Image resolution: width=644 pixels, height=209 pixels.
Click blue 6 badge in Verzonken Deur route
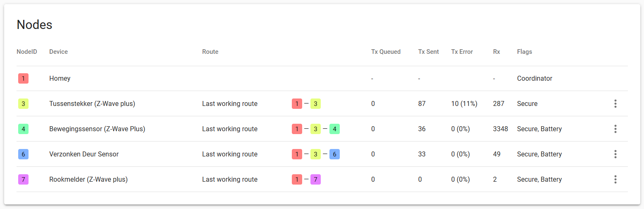pyautogui.click(x=334, y=154)
